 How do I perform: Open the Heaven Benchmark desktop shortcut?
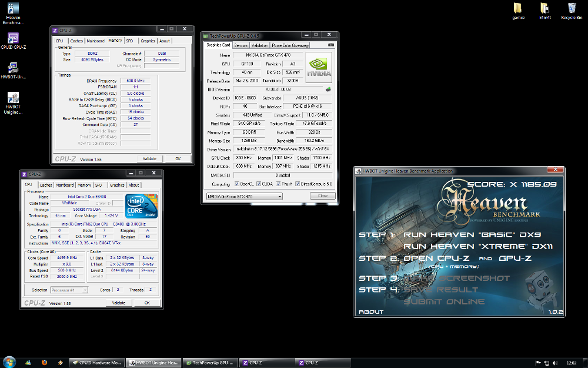13,13
